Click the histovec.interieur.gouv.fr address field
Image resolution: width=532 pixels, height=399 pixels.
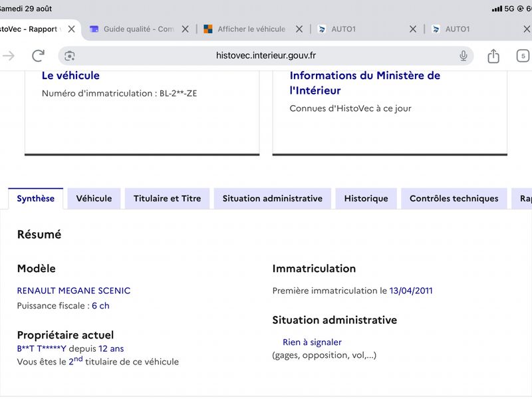coord(265,56)
